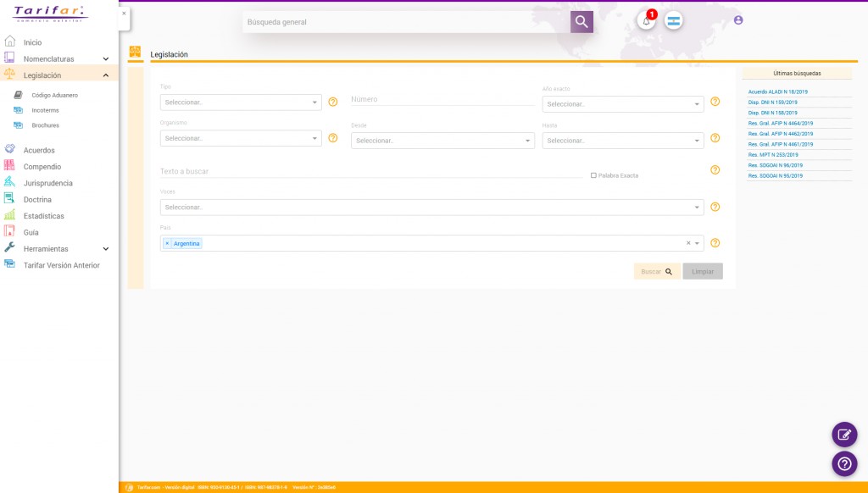Open Jurisprudencia menu item
The width and height of the screenshot is (868, 493).
(x=47, y=183)
